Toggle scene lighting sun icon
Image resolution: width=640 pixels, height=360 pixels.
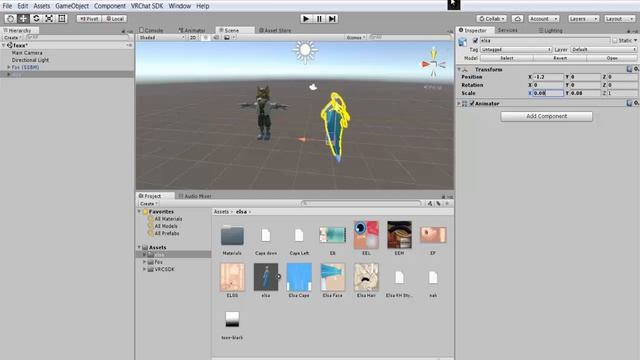click(x=206, y=37)
